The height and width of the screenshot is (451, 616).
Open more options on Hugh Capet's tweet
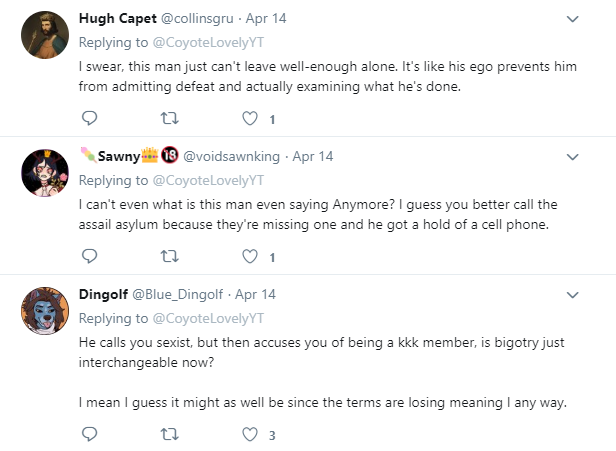[x=572, y=19]
